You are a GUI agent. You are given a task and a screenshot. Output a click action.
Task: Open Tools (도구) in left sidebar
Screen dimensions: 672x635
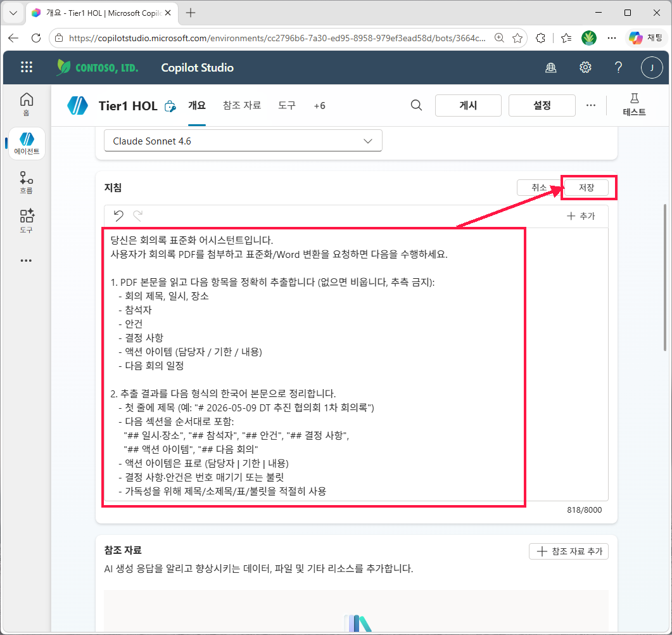tap(27, 221)
